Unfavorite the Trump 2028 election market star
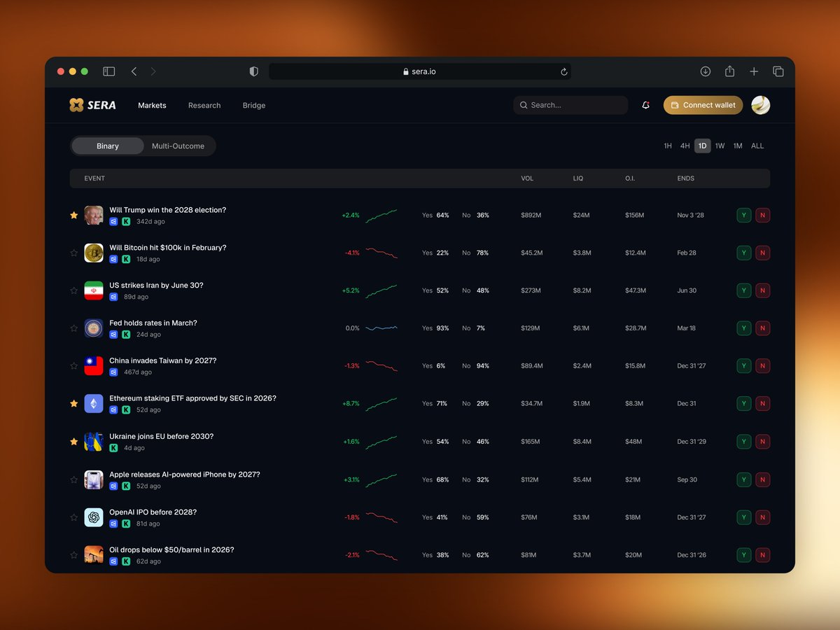Viewport: 840px width, 630px height. [73, 215]
